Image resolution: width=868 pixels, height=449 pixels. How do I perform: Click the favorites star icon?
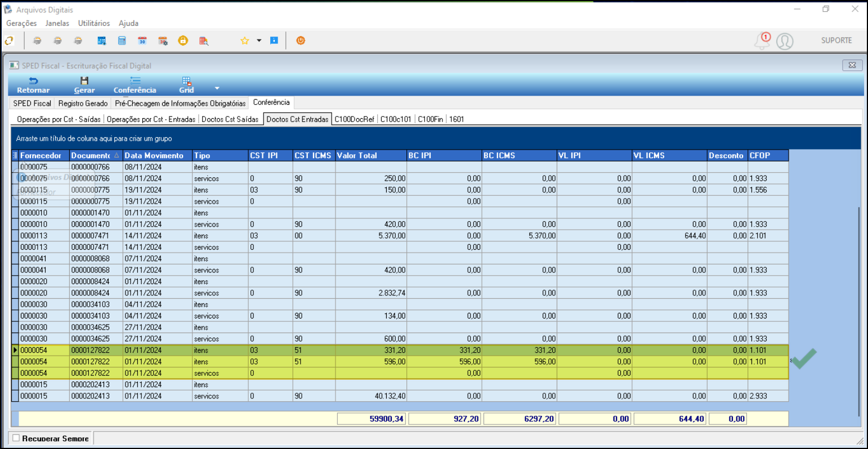(245, 41)
